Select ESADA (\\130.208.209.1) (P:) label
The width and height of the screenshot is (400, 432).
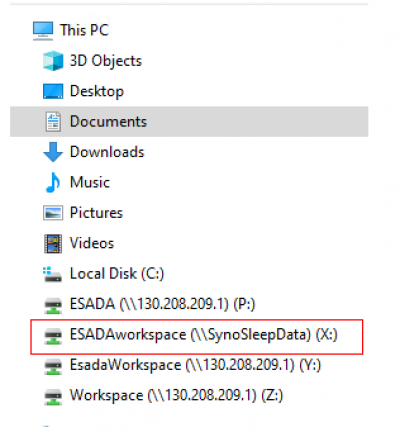pos(162,304)
